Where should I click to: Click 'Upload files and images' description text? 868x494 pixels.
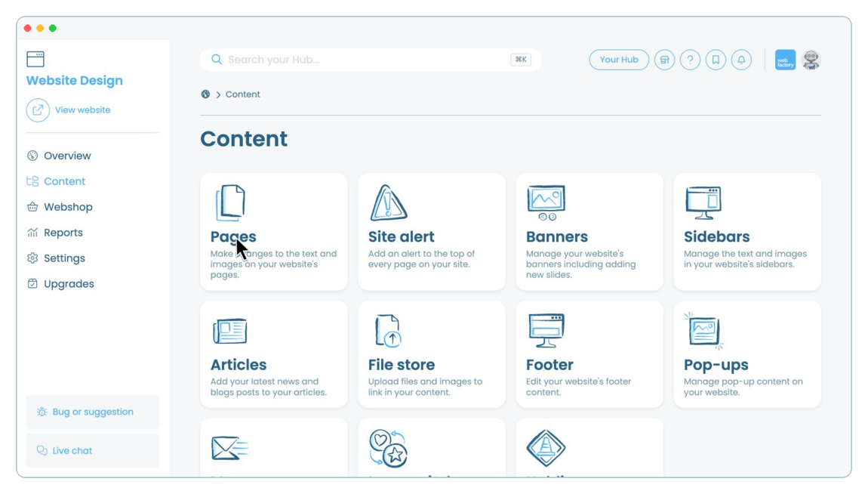pos(425,387)
